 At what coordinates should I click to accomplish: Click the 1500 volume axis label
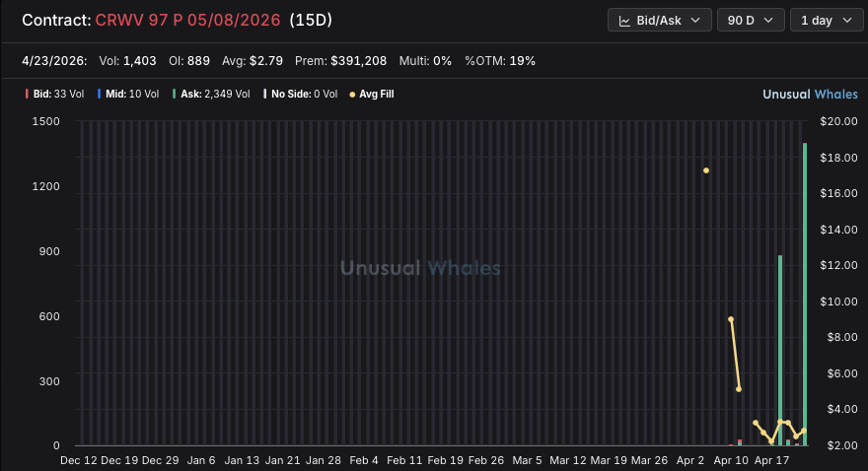pos(46,121)
